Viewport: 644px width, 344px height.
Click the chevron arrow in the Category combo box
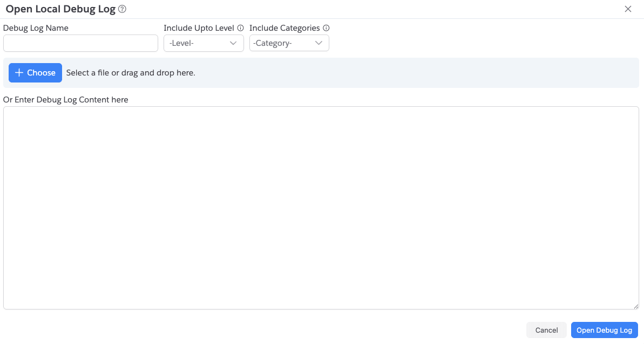point(318,43)
